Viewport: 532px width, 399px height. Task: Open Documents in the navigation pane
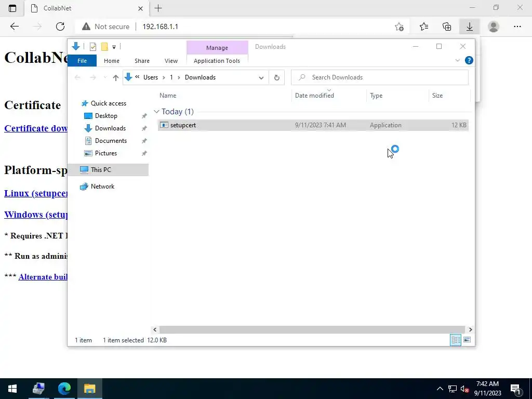coord(111,141)
